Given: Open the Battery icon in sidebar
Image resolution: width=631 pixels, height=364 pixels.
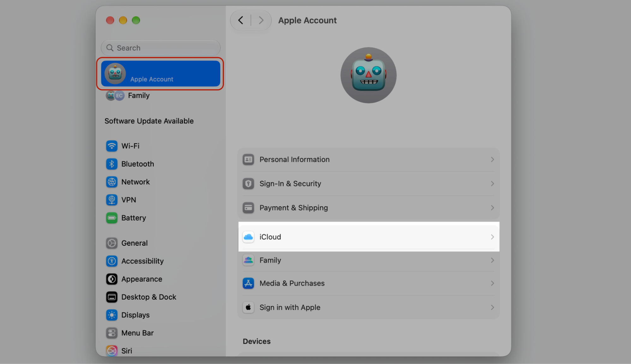Looking at the screenshot, I should pos(112,218).
